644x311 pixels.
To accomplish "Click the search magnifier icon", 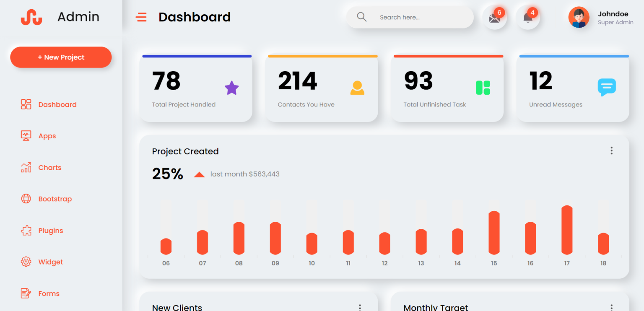I will tap(361, 17).
